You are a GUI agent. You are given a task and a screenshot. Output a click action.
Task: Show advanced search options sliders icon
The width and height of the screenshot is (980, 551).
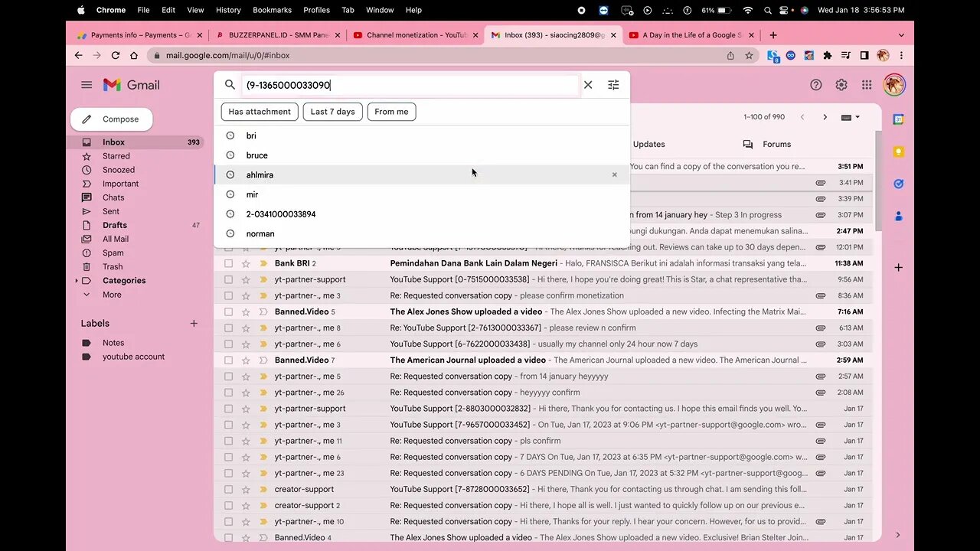pyautogui.click(x=613, y=85)
